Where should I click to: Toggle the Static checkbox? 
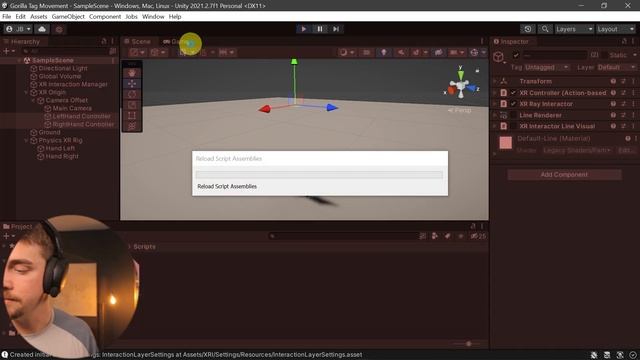pos(604,55)
